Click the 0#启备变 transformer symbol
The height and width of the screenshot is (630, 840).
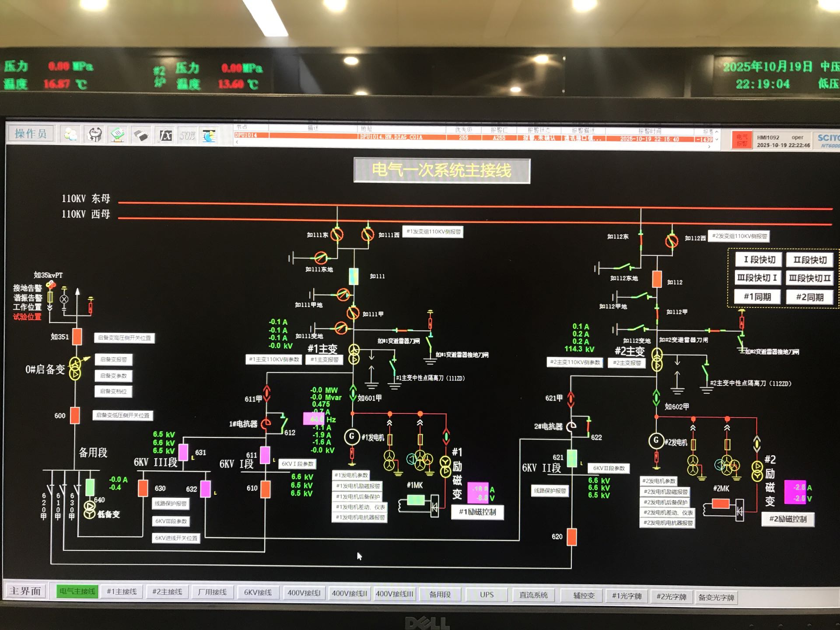coord(75,368)
